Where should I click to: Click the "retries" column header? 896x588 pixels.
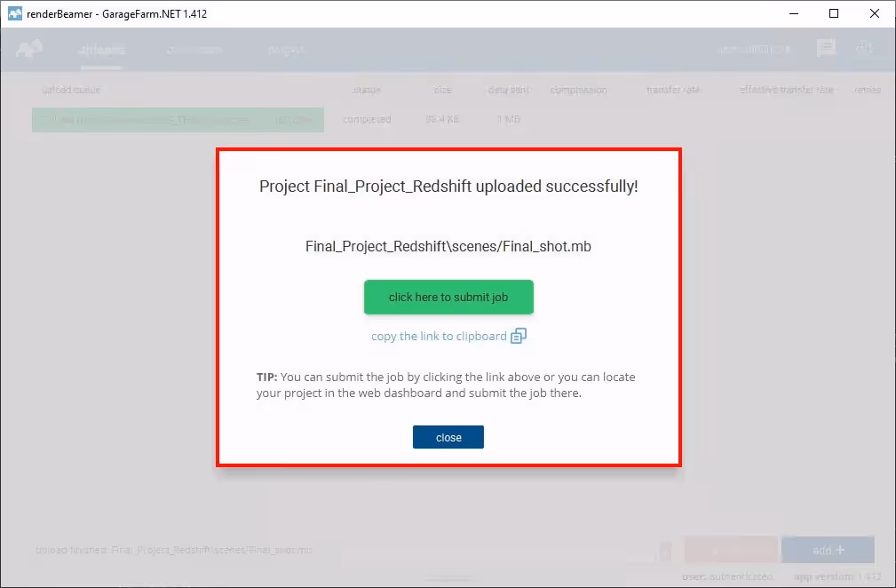pos(868,90)
